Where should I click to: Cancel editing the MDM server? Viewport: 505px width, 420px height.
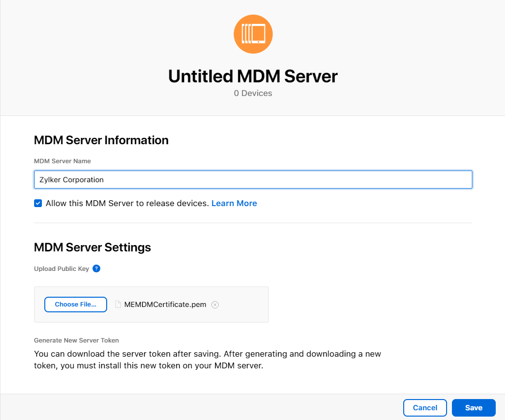tap(425, 408)
